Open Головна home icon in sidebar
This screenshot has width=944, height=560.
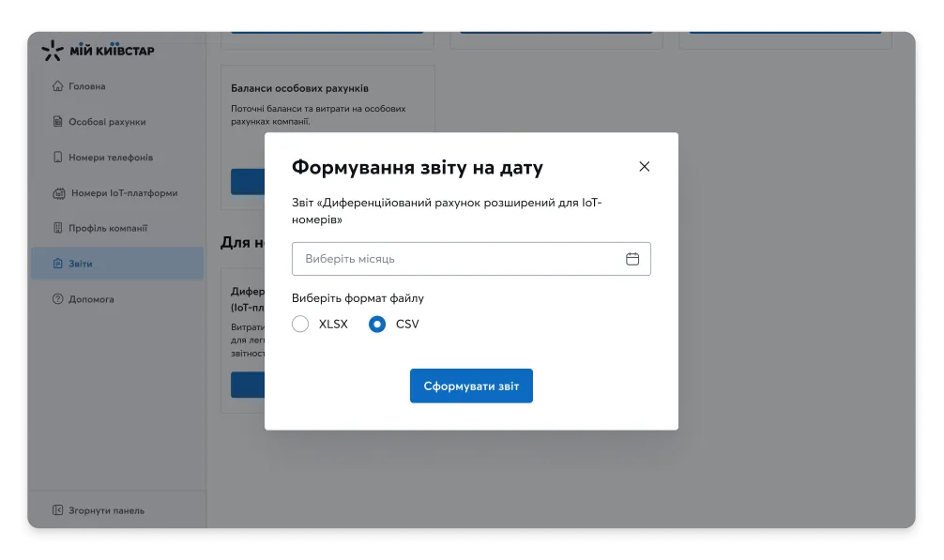[58, 86]
